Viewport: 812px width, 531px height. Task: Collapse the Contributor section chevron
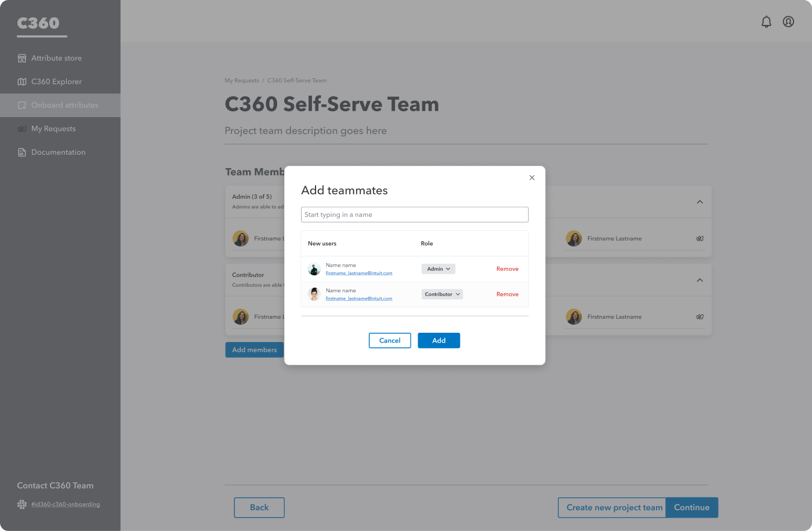click(x=700, y=280)
